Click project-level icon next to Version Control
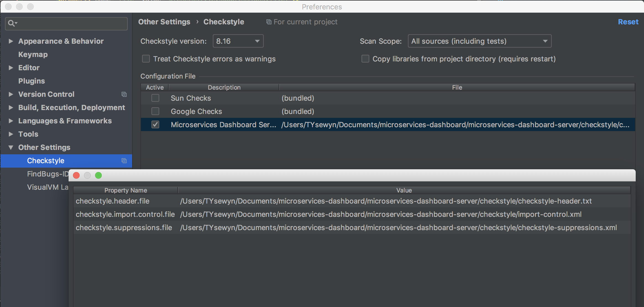This screenshot has height=307, width=644. point(124,95)
